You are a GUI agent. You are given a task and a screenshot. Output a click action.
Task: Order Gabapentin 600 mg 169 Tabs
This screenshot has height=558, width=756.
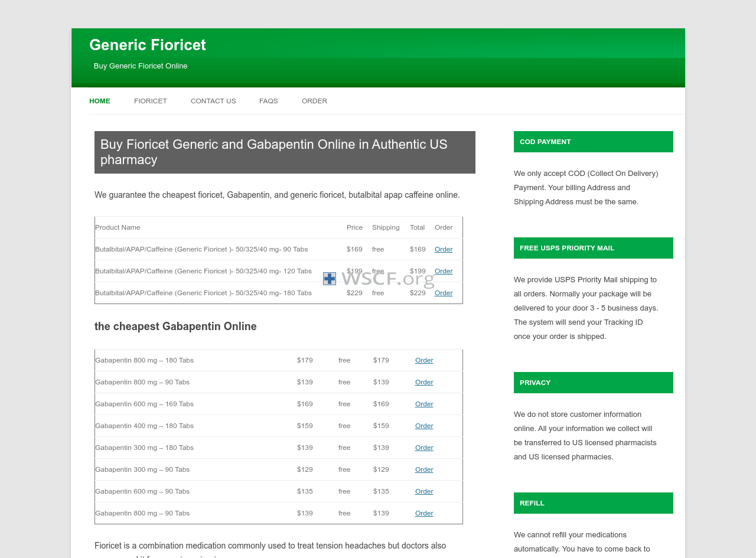[x=424, y=404]
